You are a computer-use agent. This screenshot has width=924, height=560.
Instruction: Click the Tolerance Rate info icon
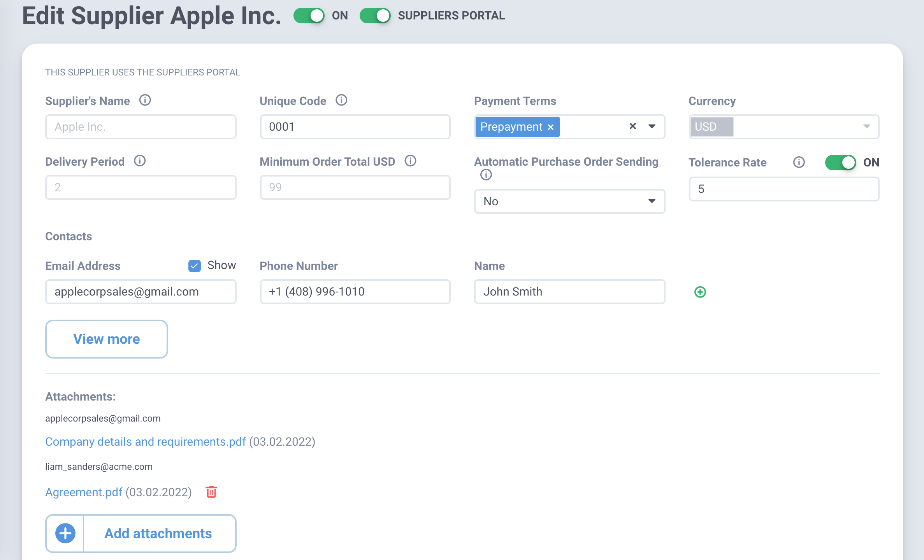pyautogui.click(x=799, y=163)
